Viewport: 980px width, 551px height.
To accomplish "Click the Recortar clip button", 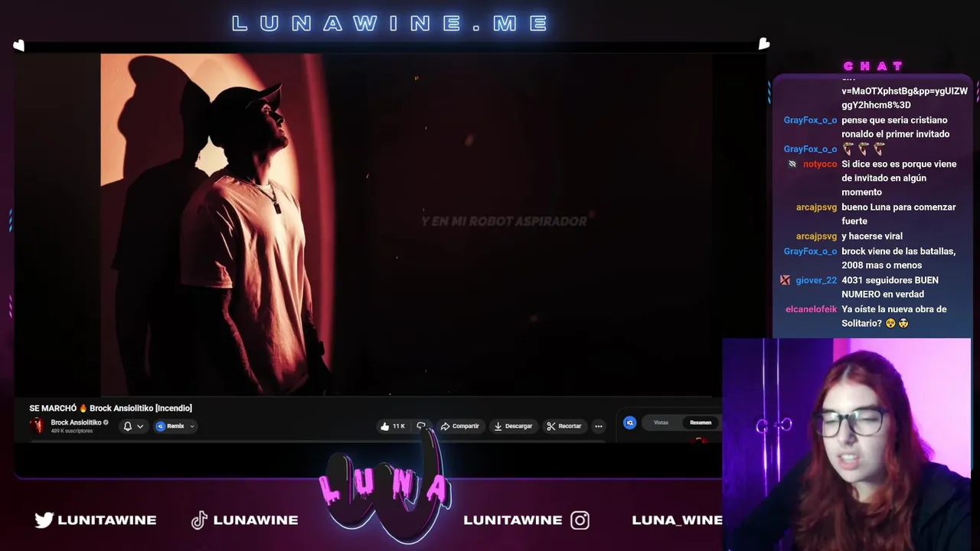I will (x=563, y=426).
